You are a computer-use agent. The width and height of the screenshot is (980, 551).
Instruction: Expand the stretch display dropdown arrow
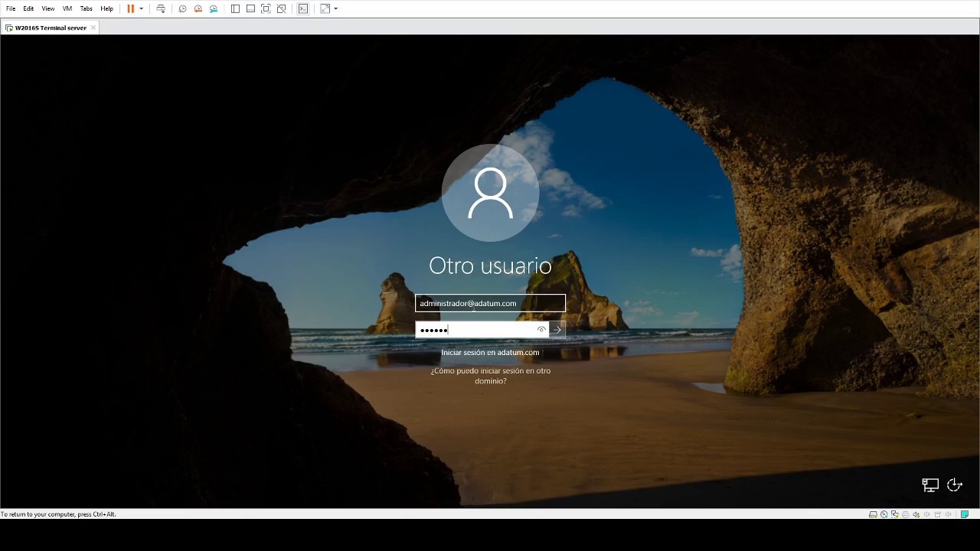[335, 8]
